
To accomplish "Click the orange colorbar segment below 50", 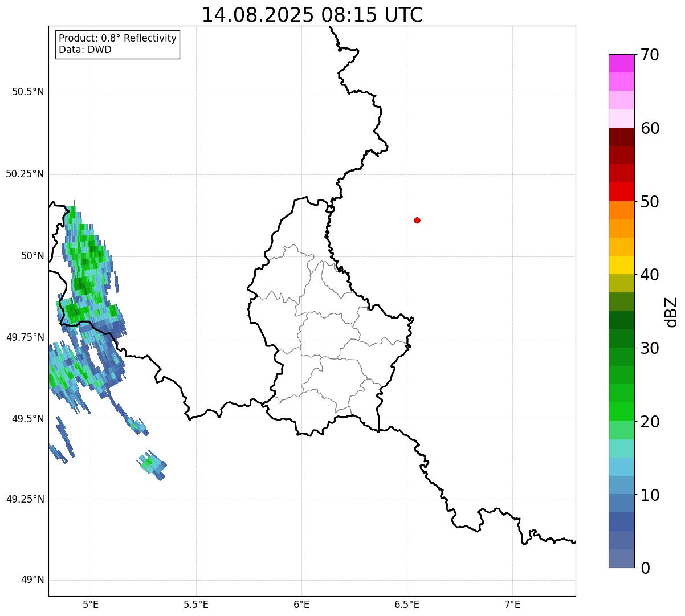I will point(622,210).
